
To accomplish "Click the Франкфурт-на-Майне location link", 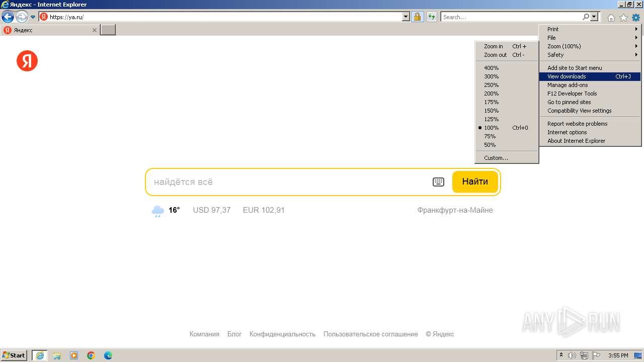I will (x=455, y=210).
